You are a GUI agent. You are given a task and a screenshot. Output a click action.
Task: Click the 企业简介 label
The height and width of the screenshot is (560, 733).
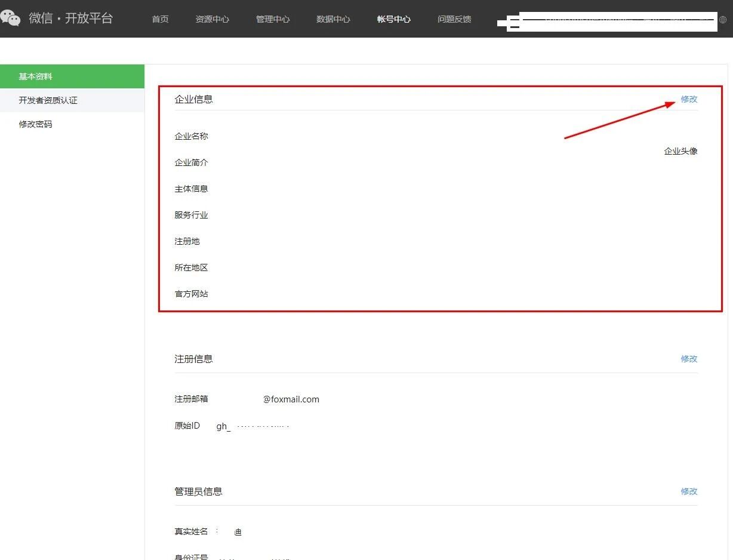click(191, 162)
